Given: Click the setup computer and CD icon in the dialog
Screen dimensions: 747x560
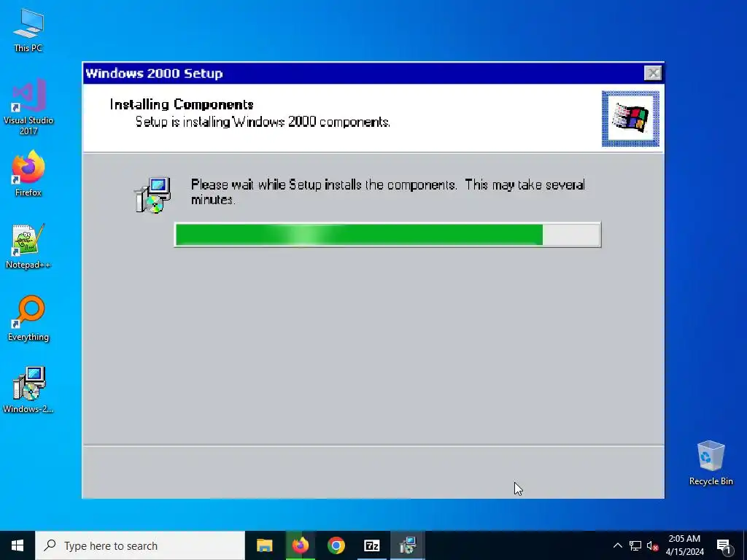Looking at the screenshot, I should click(x=152, y=195).
